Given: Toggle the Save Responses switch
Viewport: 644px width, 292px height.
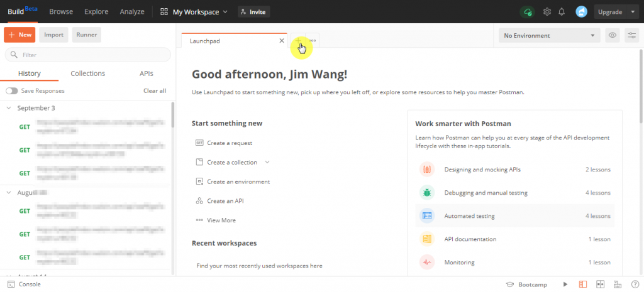Looking at the screenshot, I should (12, 90).
